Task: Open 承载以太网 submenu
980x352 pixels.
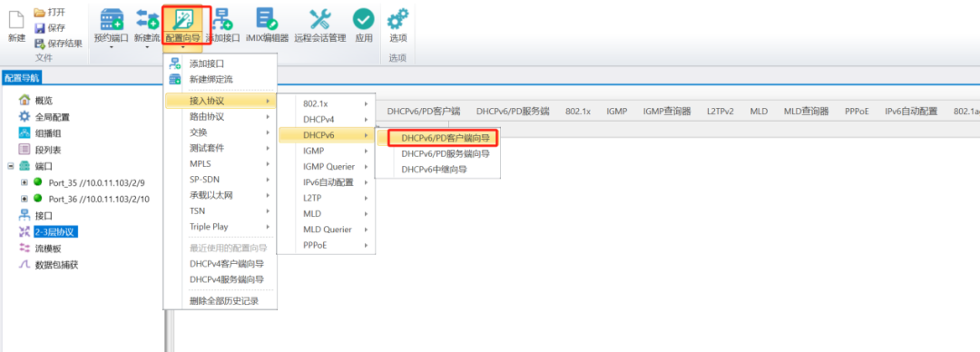Action: (x=220, y=195)
